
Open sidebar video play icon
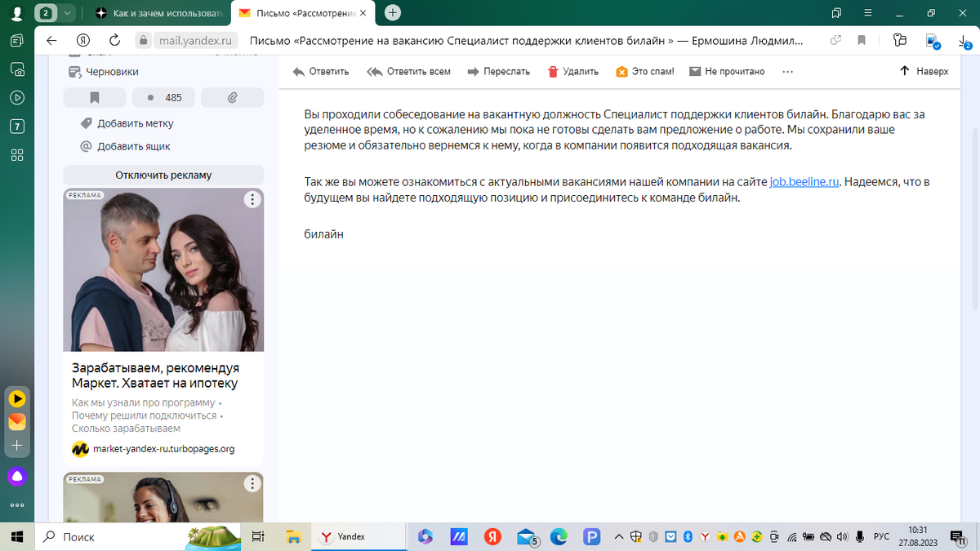[x=17, y=98]
